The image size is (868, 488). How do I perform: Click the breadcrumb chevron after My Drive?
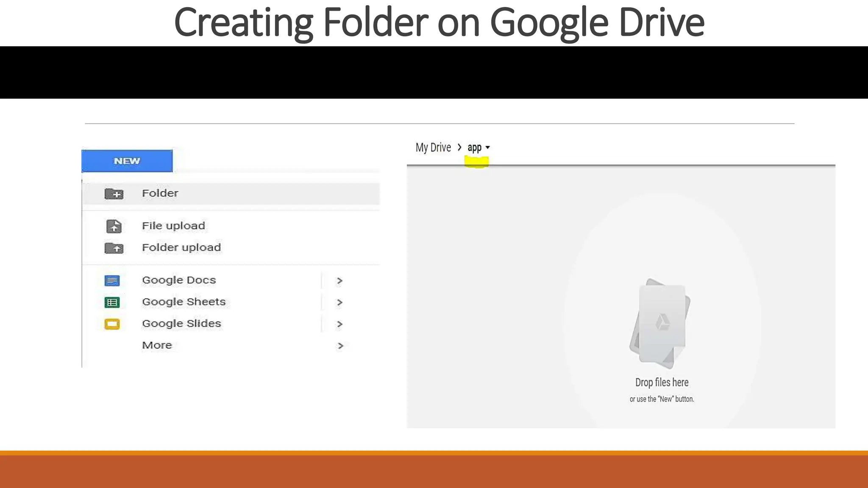pos(459,147)
